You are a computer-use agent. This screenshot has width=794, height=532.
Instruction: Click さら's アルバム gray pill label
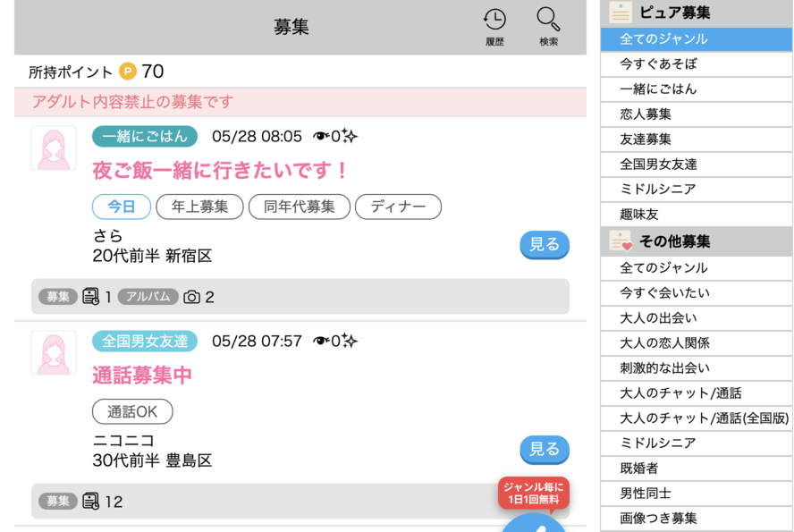click(x=148, y=297)
